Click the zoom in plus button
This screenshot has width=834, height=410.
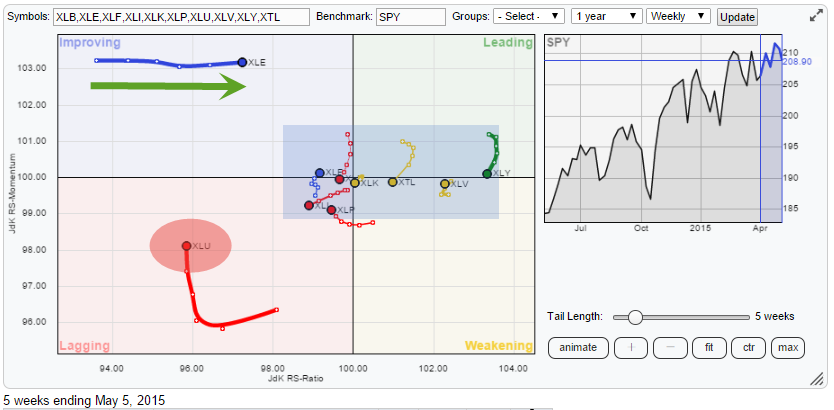tap(631, 348)
